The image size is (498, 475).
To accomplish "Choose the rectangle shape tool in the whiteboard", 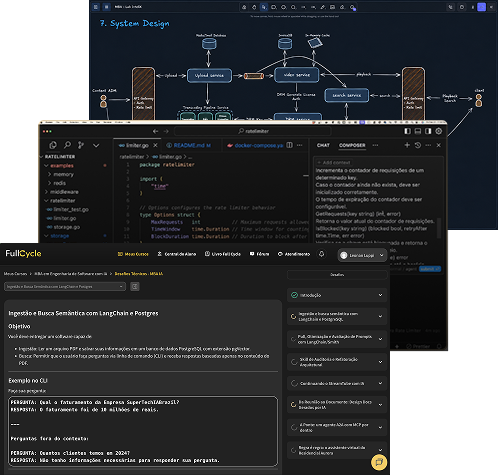I will point(274,7).
